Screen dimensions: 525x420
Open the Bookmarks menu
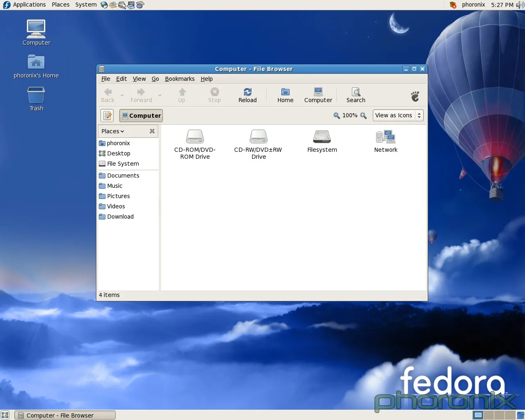tap(180, 79)
